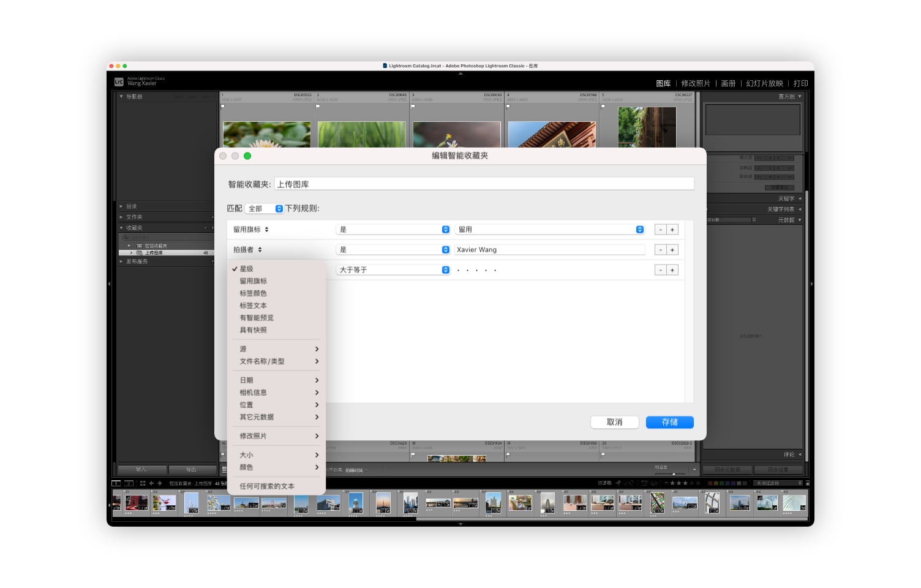Open the 匹配 全部 dropdown
This screenshot has height=588, width=921.
(265, 209)
